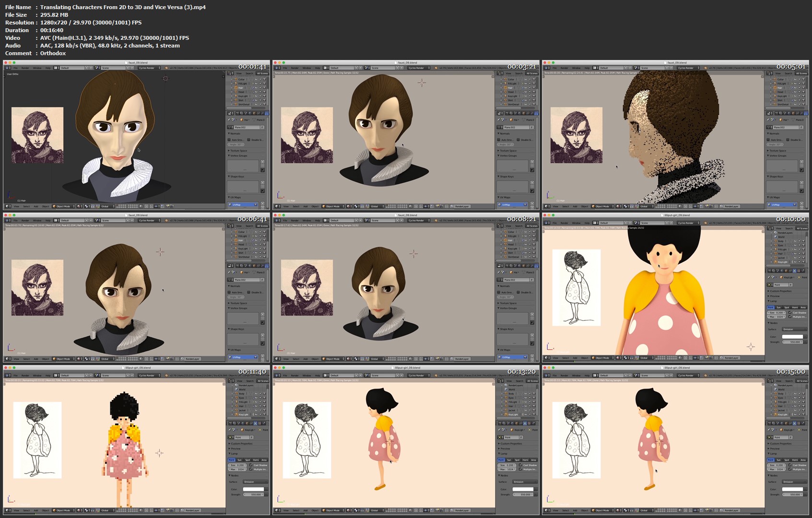
Task: Open Render menu in the 00:10:00 frame
Action: [x=564, y=223]
